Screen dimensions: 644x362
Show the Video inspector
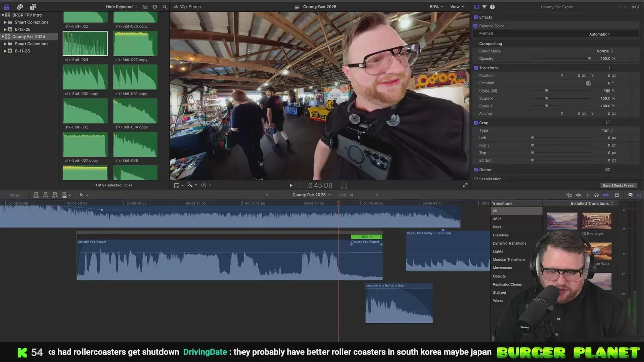pyautogui.click(x=477, y=7)
